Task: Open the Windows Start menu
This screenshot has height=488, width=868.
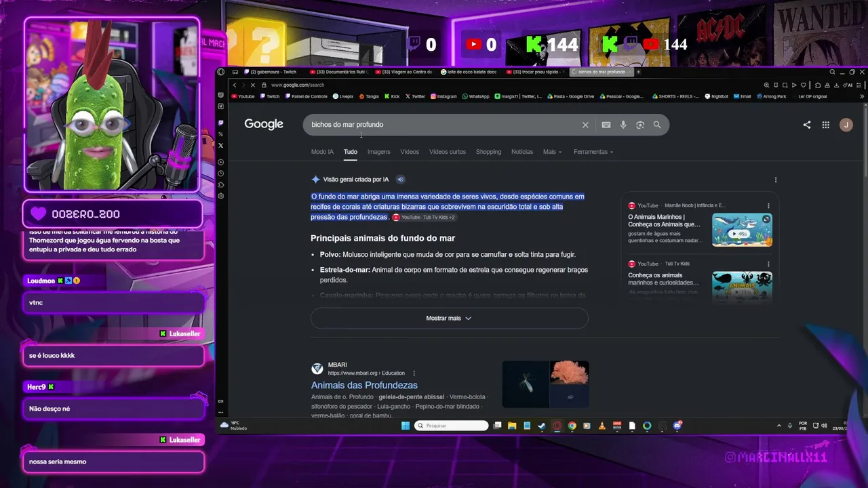Action: tap(406, 426)
